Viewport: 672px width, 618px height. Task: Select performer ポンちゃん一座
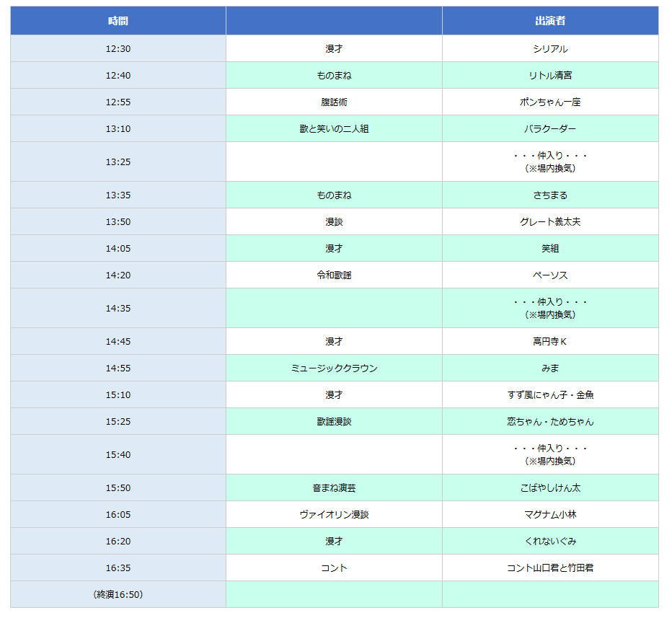550,102
